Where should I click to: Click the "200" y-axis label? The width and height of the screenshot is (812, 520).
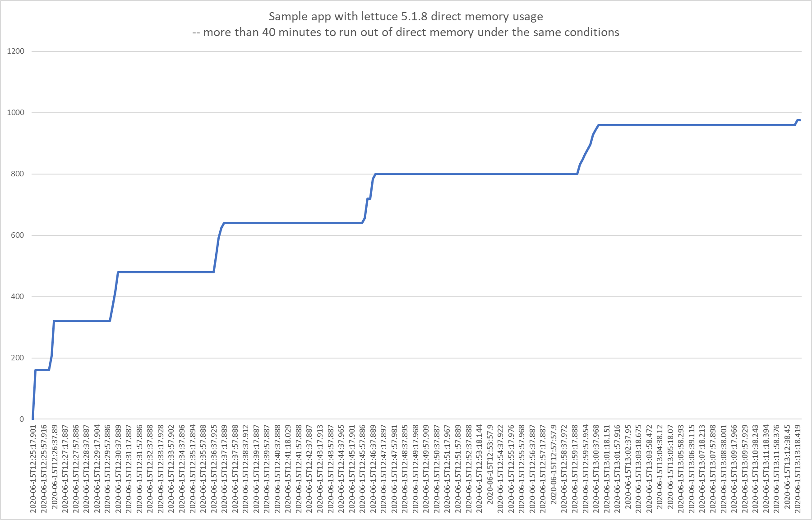[x=18, y=358]
